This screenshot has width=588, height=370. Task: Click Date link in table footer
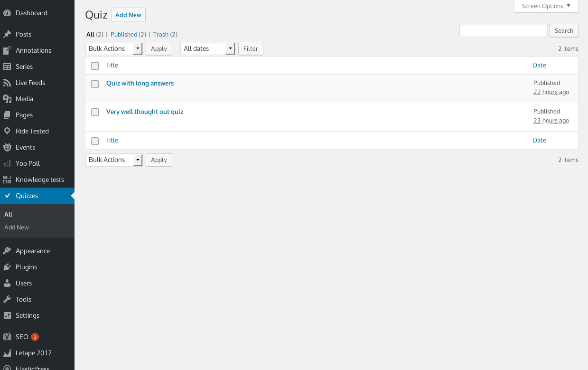point(539,140)
